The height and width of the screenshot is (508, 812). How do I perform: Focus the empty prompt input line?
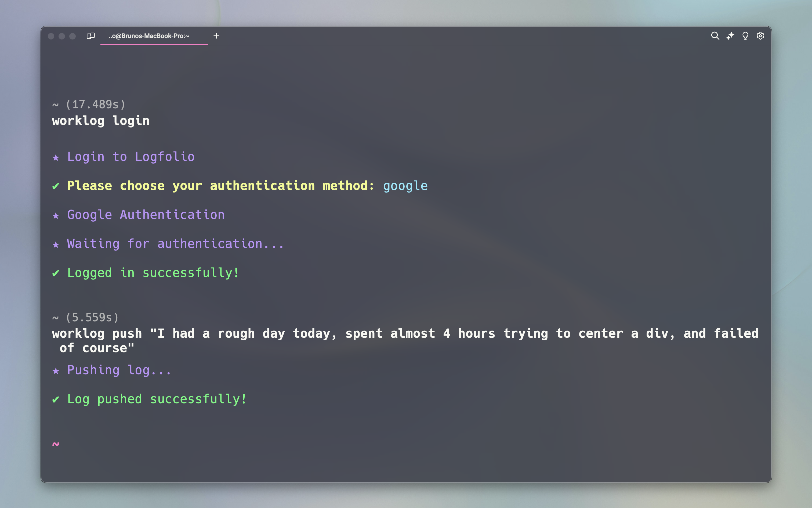403,444
